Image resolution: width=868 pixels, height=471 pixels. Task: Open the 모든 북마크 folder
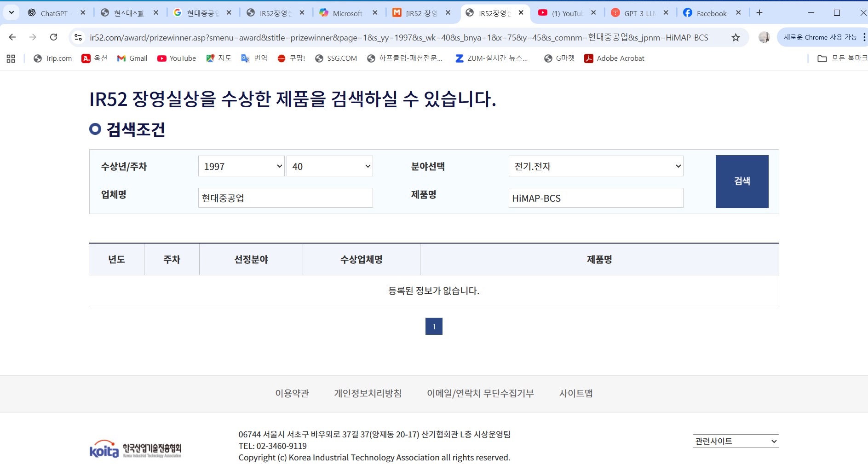(842, 58)
